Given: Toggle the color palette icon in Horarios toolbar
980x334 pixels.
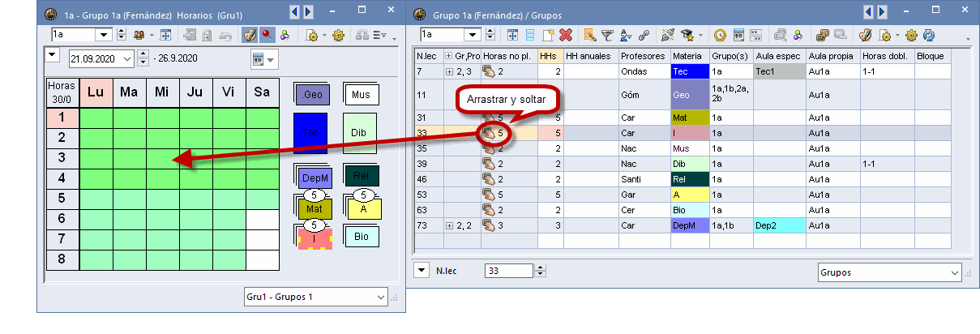Looking at the screenshot, I should click(x=249, y=35).
